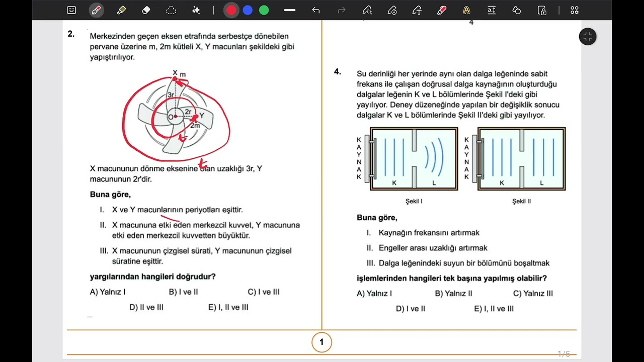
Task: Select the red favorite pen icon
Action: [x=442, y=10]
